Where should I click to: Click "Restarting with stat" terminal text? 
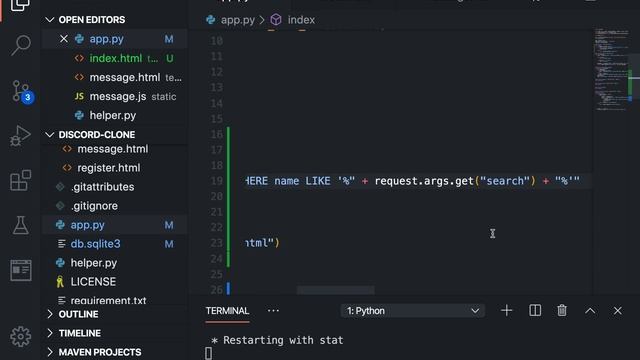click(x=283, y=340)
